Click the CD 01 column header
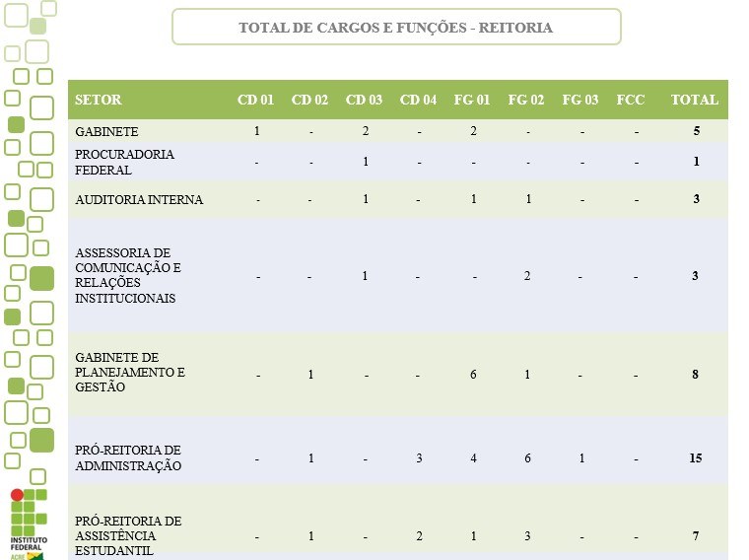 click(256, 100)
